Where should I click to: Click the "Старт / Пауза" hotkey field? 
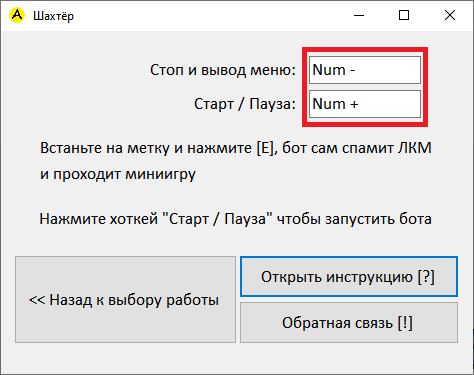tap(365, 104)
